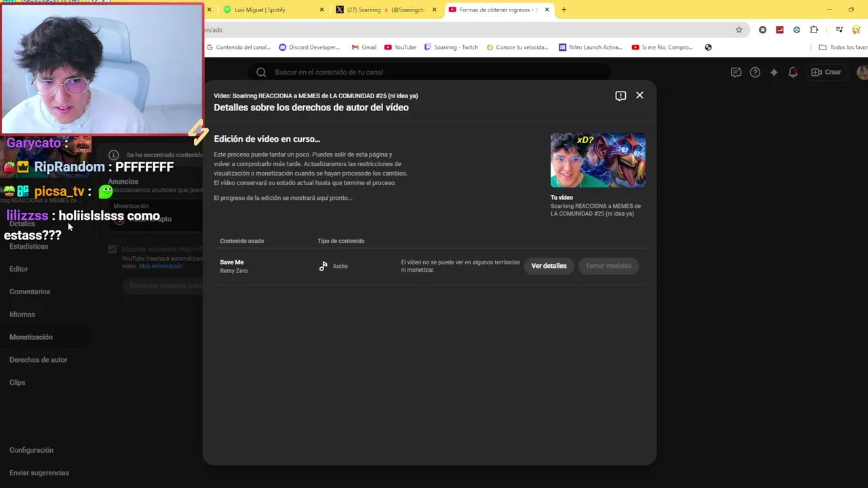Open the Comentarios sidebar item
Screen dimensions: 868x488
(30, 291)
